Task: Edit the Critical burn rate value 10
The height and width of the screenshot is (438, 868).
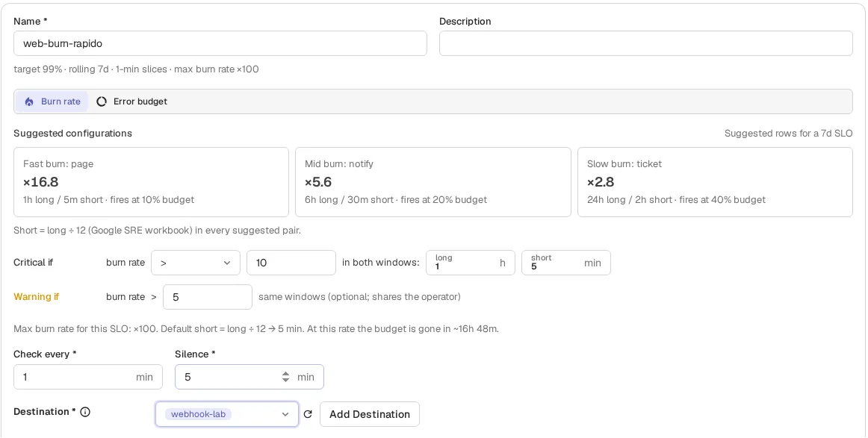Action: point(291,263)
